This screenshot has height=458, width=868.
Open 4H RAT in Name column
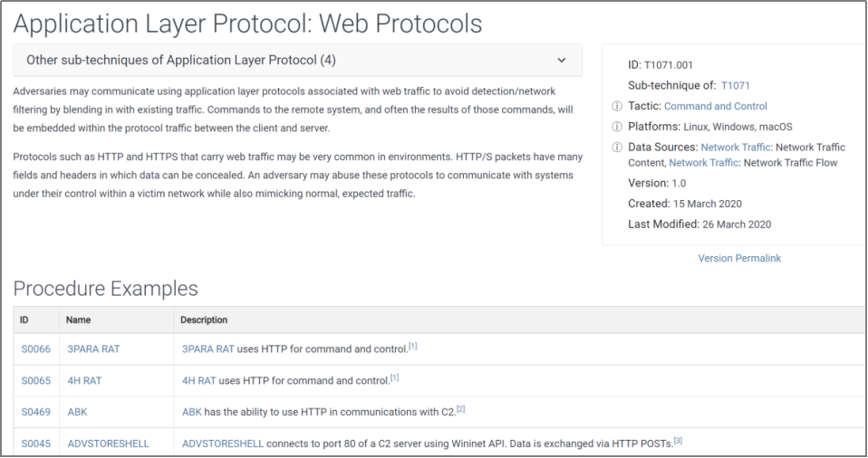click(x=84, y=380)
